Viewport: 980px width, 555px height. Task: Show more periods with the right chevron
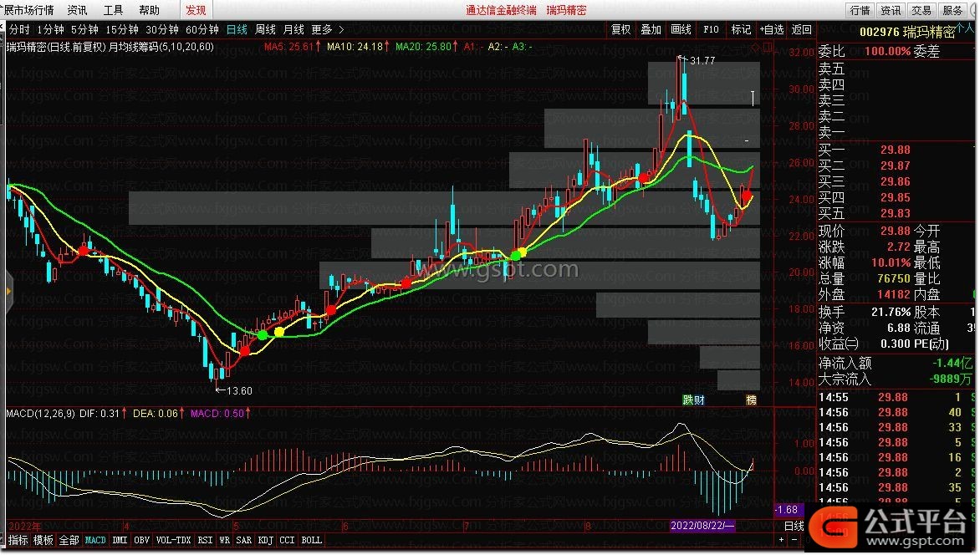[x=341, y=29]
